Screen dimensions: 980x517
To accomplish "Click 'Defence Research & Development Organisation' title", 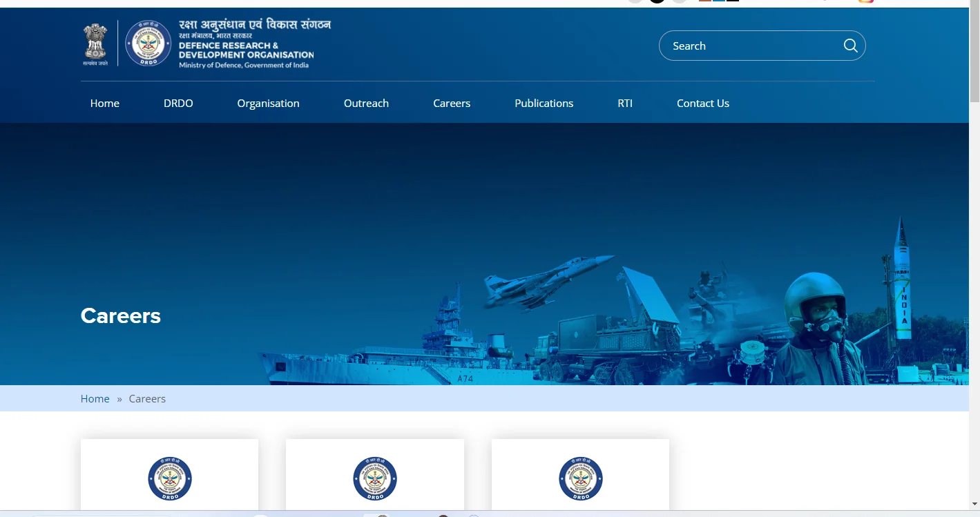I will click(246, 50).
